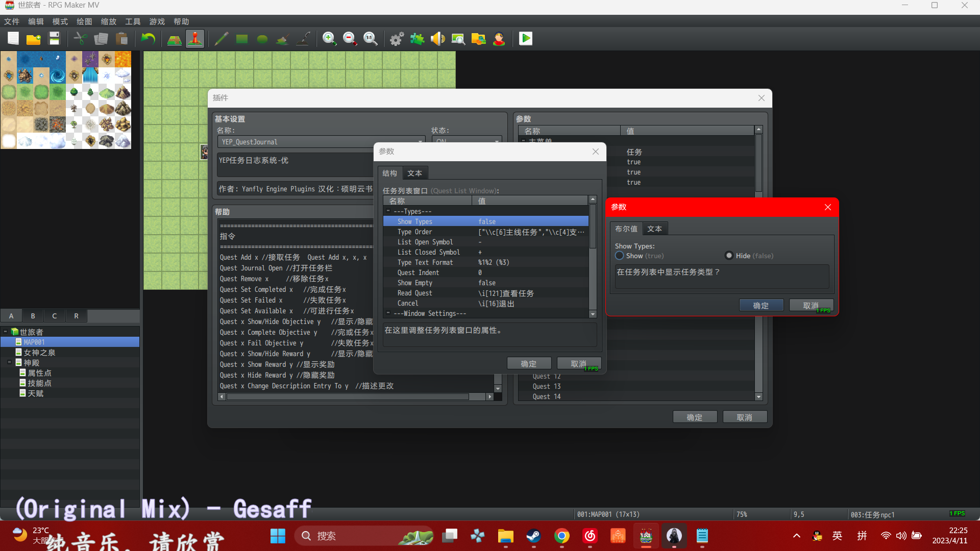Viewport: 980px width, 551px height.
Task: Select the Hide (false) radio button
Action: pyautogui.click(x=729, y=256)
